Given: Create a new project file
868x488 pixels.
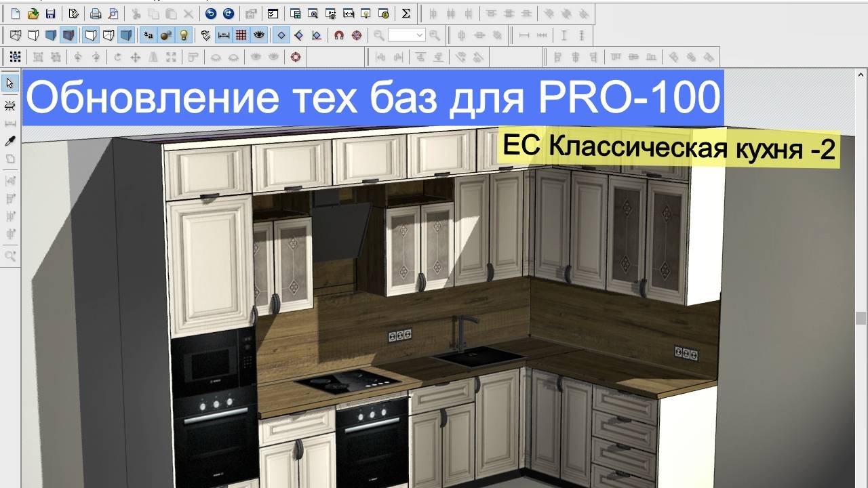Looking at the screenshot, I should 16,14.
